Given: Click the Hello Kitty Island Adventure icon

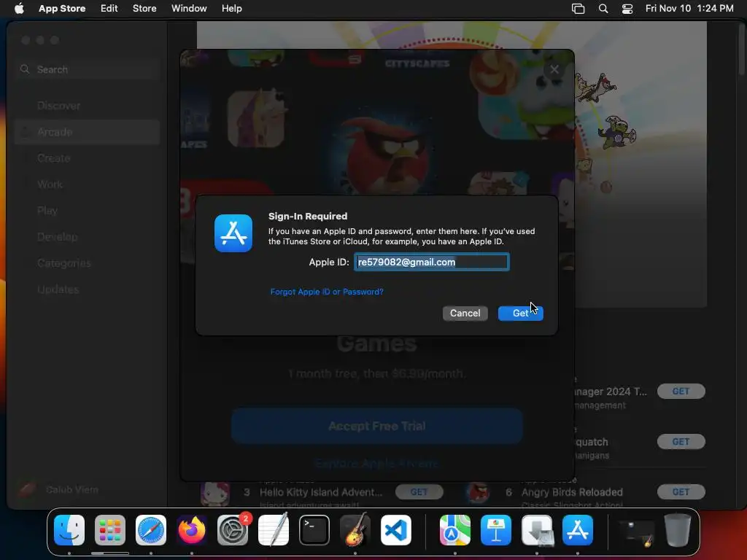Looking at the screenshot, I should point(215,492).
